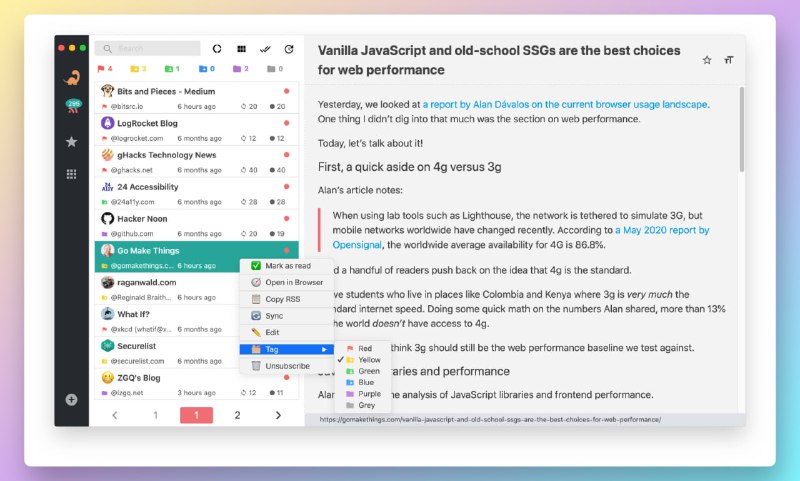Open the Alan Dávalos report link
Screen dimensions: 800x481
click(x=565, y=103)
